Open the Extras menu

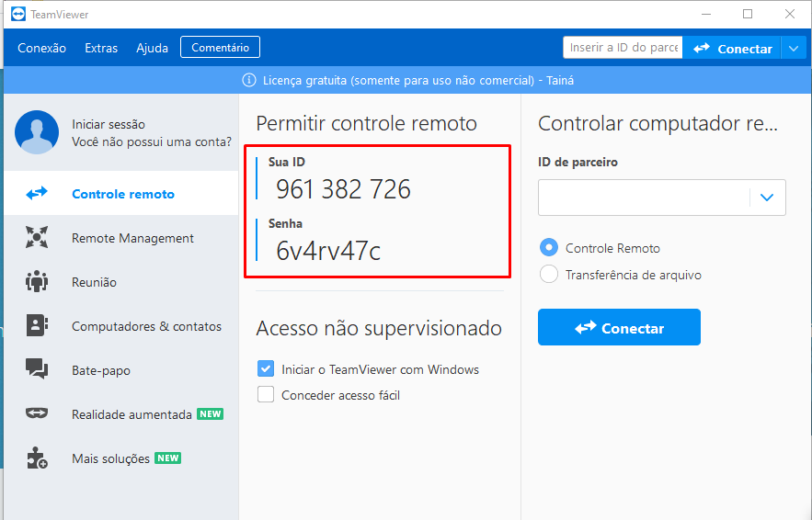click(101, 48)
